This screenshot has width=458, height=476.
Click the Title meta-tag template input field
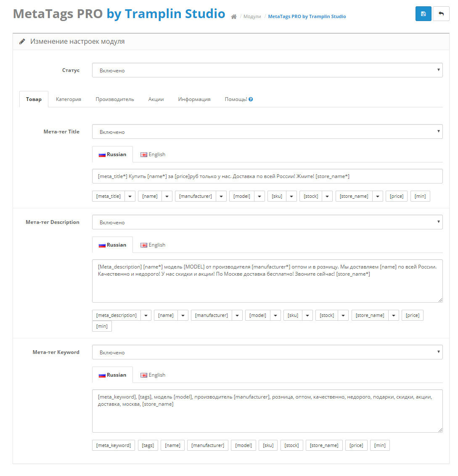(x=267, y=176)
